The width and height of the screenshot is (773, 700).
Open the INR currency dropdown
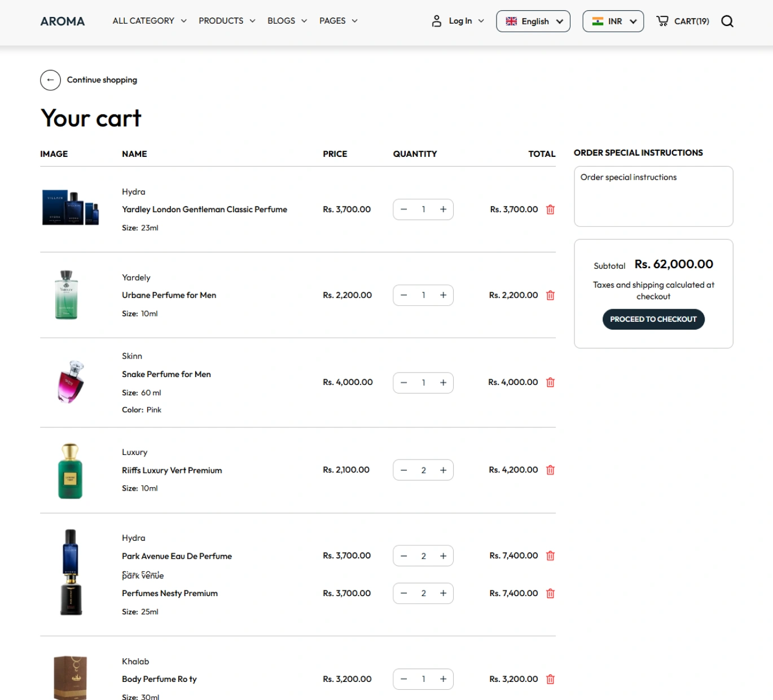[613, 21]
